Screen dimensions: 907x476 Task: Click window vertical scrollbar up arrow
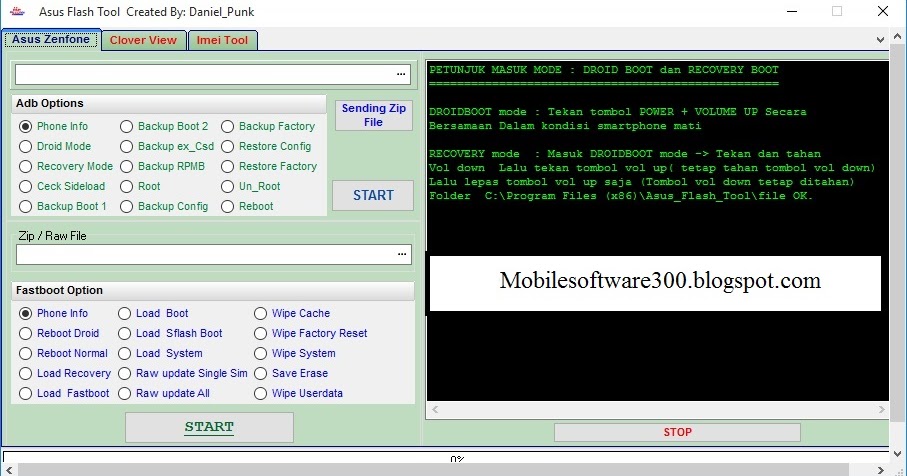(x=898, y=36)
